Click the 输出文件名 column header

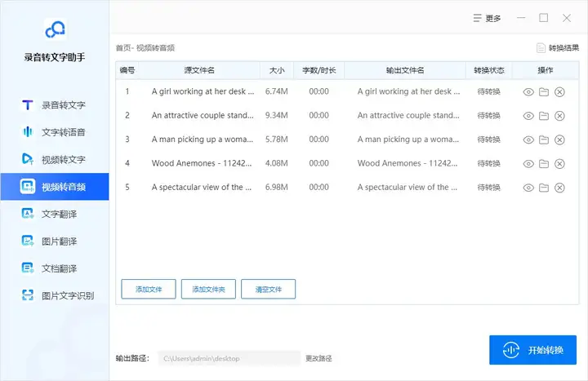(x=405, y=70)
